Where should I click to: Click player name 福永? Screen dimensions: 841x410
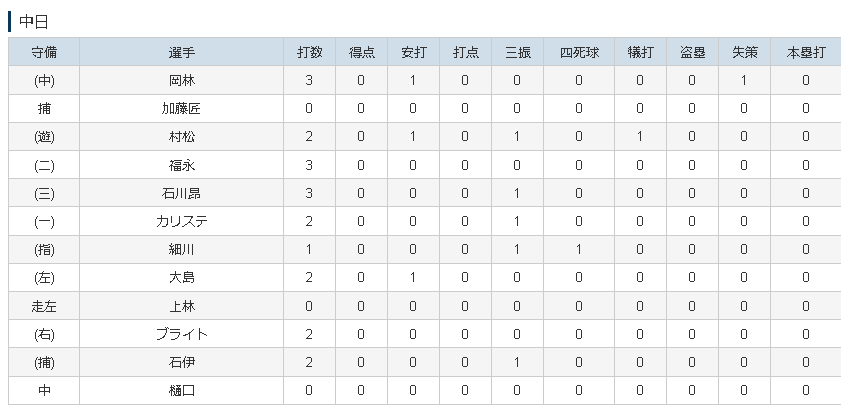[x=182, y=165]
